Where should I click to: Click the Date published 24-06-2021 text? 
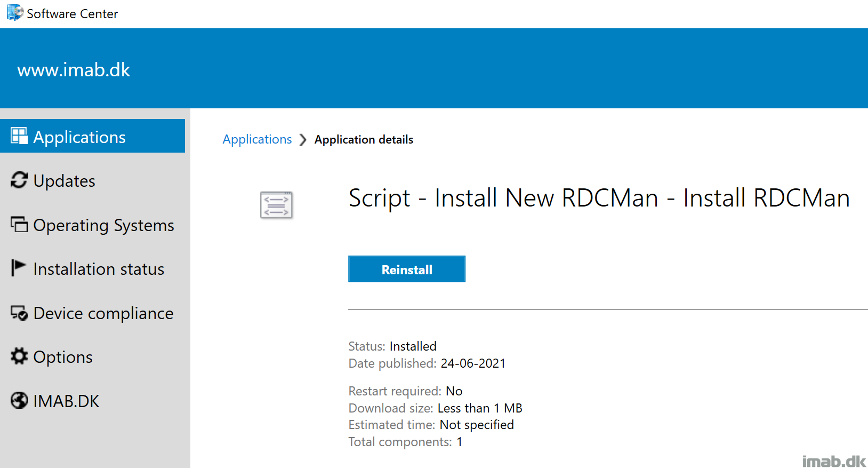(x=427, y=363)
